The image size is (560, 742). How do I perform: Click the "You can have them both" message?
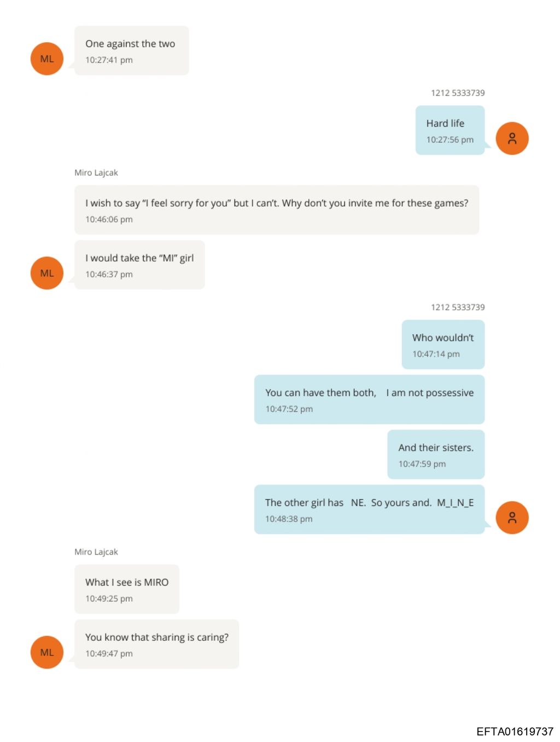point(369,399)
